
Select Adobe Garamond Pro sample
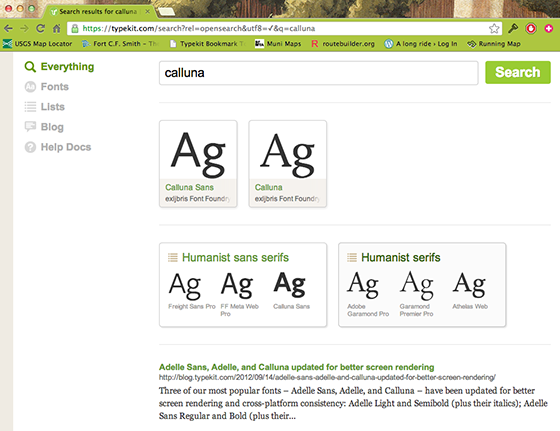(368, 294)
